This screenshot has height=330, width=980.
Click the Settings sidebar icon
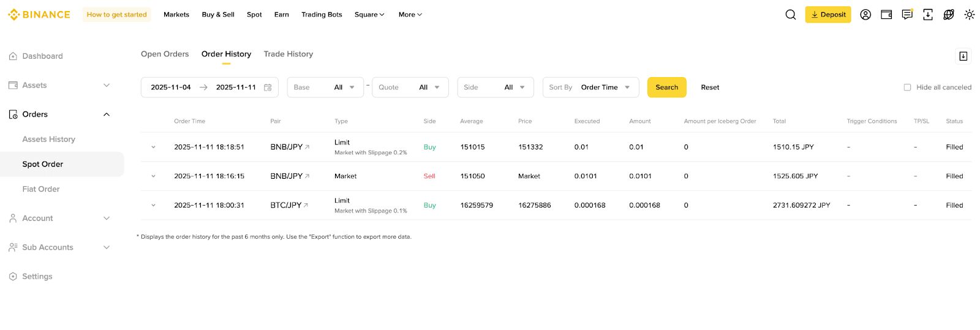tap(13, 277)
